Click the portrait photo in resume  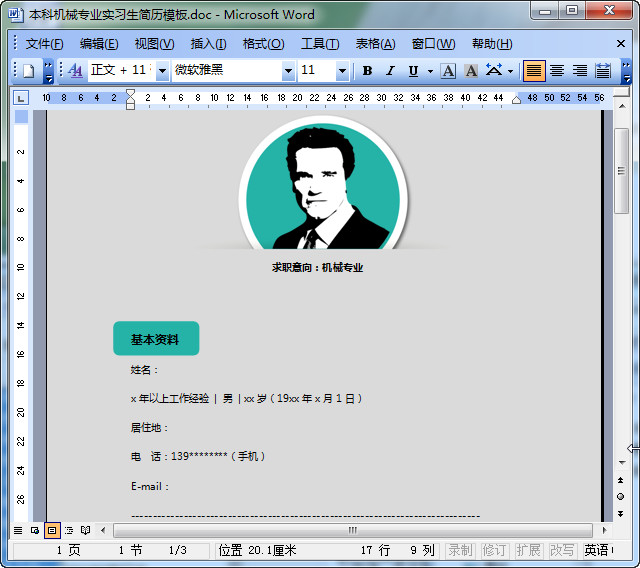pos(323,184)
